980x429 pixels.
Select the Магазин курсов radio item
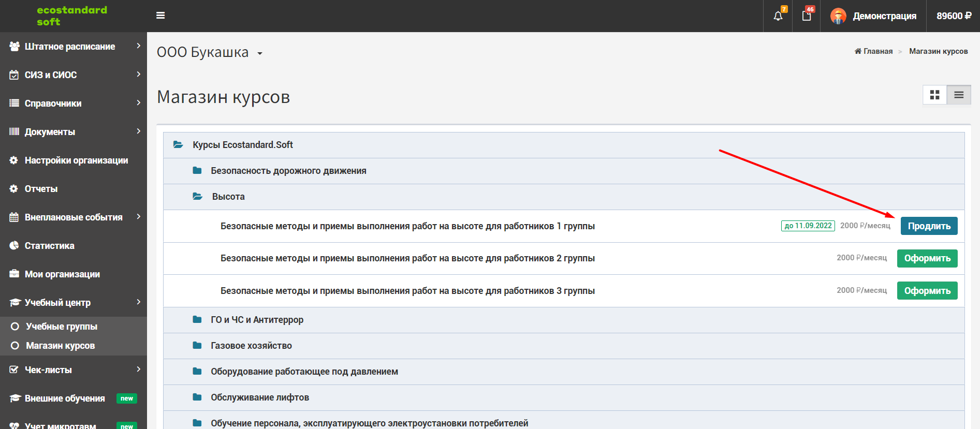click(15, 345)
